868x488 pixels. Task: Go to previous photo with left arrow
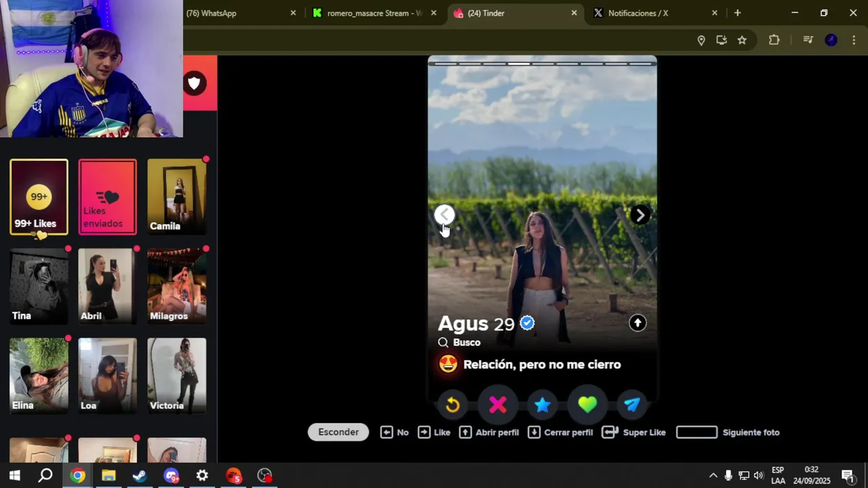444,215
